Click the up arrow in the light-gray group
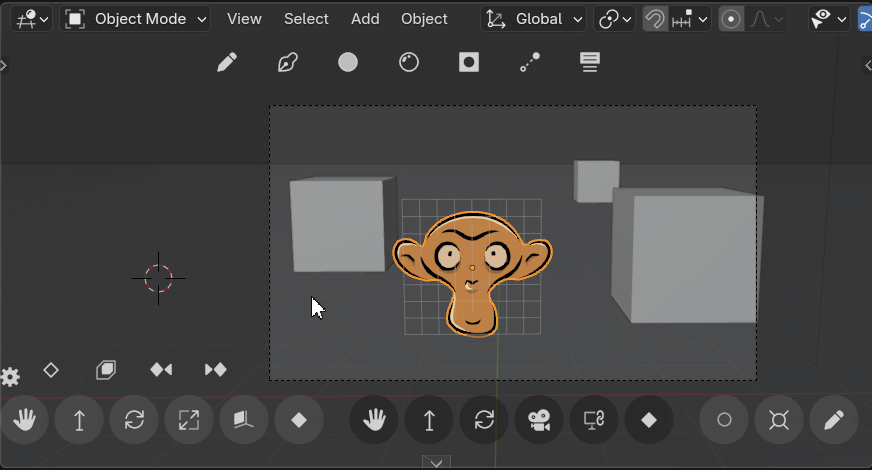The height and width of the screenshot is (470, 872). tap(80, 420)
